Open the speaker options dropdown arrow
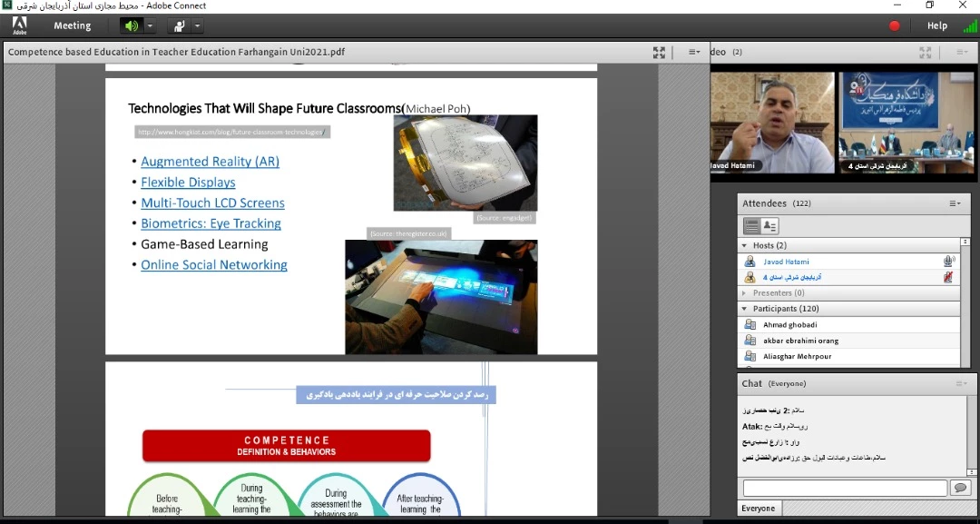This screenshot has width=980, height=524. coord(150,25)
